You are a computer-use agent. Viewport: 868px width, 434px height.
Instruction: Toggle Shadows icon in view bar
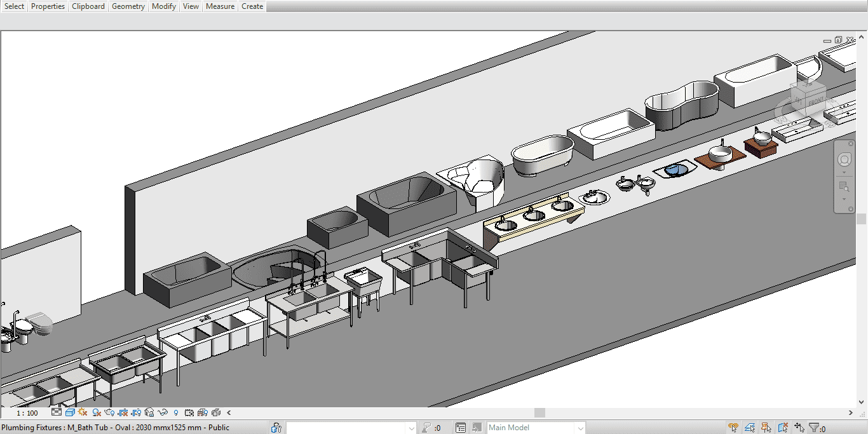pyautogui.click(x=97, y=413)
